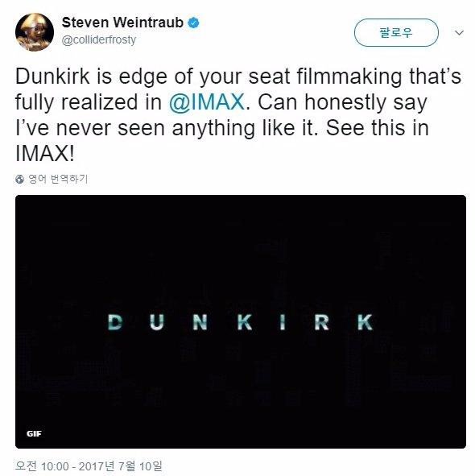This screenshot has width=475, height=476.
Task: Open the @IMAX mention link
Action: 207,102
